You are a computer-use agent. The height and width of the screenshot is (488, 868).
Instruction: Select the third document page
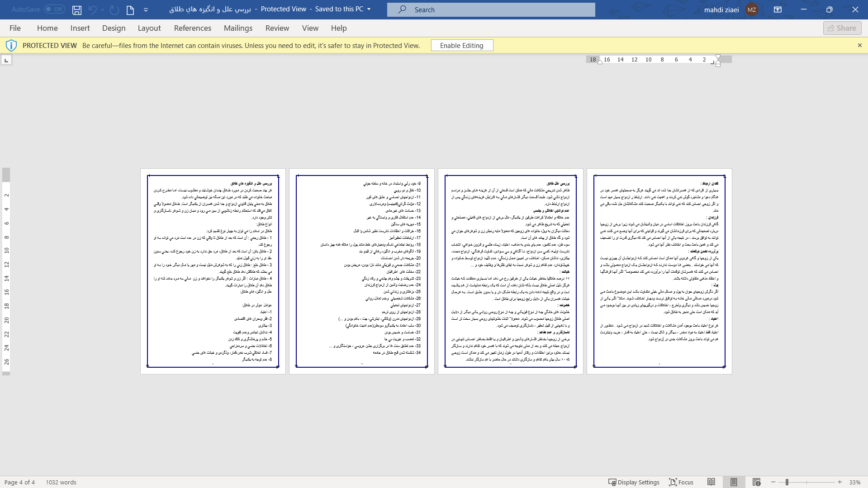click(x=511, y=271)
